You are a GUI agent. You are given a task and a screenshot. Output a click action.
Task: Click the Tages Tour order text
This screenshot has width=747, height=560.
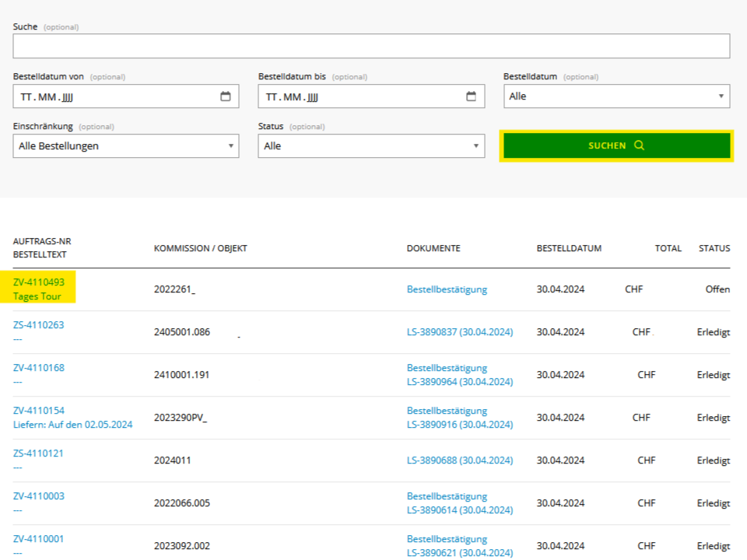pos(37,296)
